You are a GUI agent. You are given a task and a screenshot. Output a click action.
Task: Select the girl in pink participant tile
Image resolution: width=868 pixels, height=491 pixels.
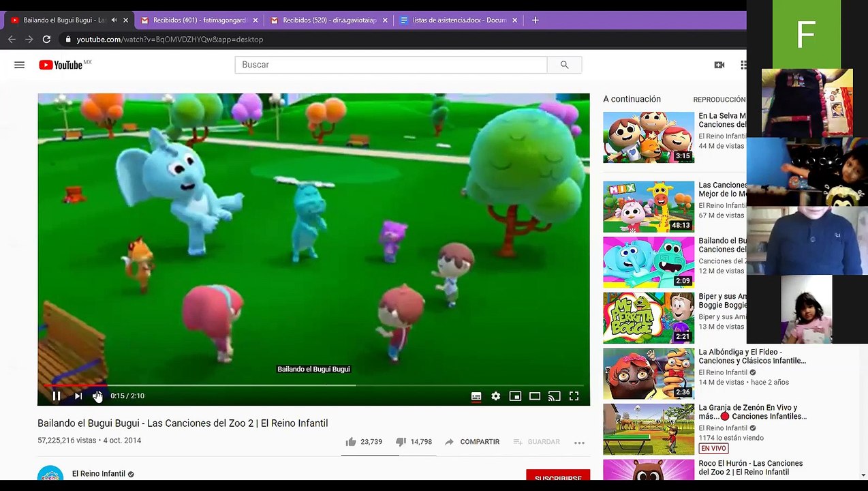[x=807, y=309]
